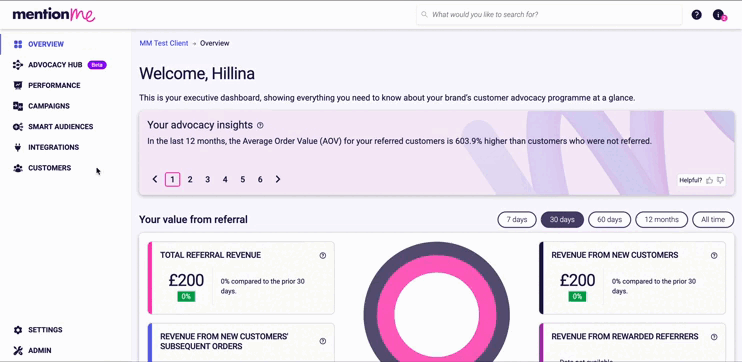Click green 0% badge on Revenue From New Customers
Screen dimensions: 742x362
577,297
